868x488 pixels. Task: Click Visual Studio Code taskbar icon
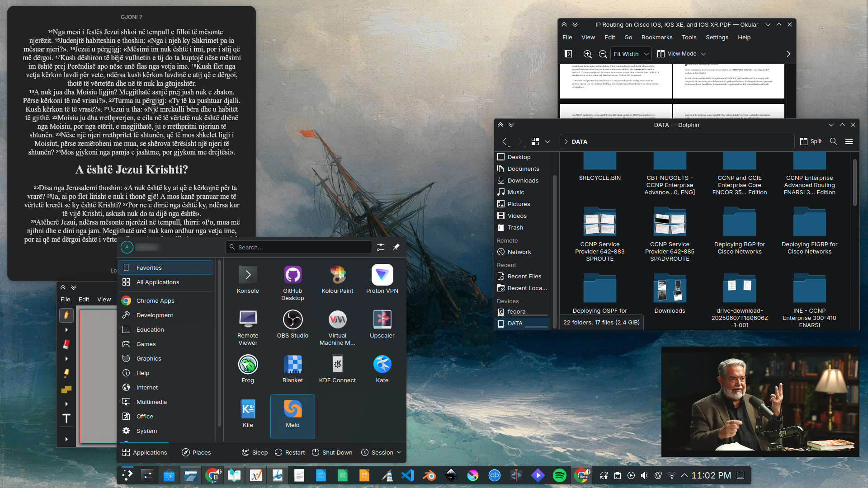pyautogui.click(x=407, y=475)
